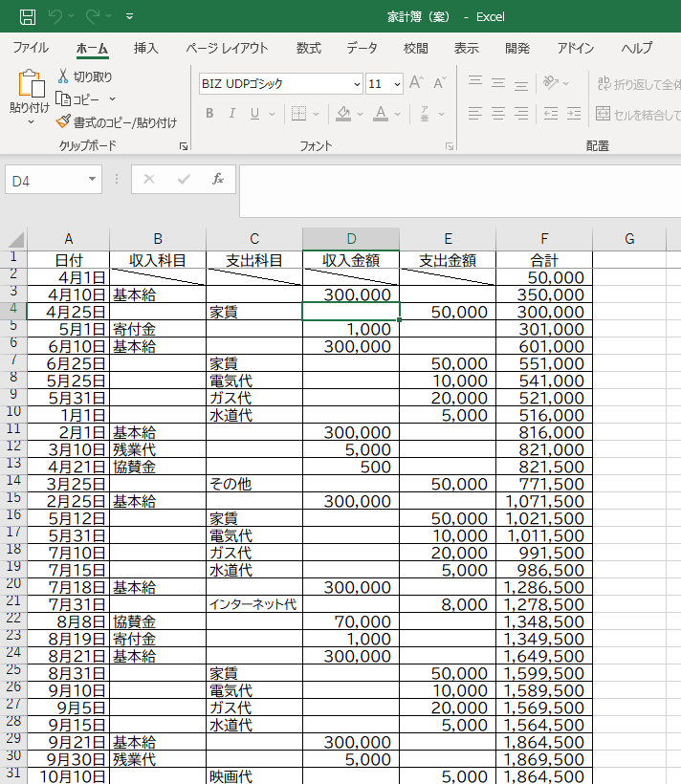Click the 貼り付け paste icon

[31, 83]
